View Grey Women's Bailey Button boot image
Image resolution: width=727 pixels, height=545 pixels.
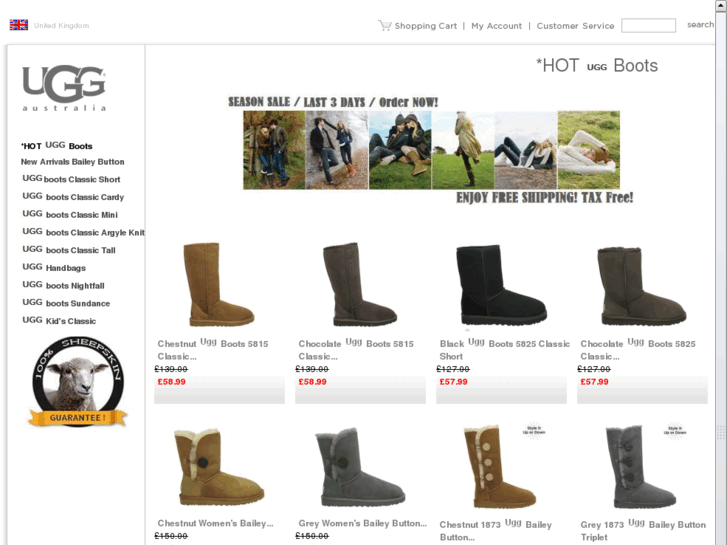point(360,467)
